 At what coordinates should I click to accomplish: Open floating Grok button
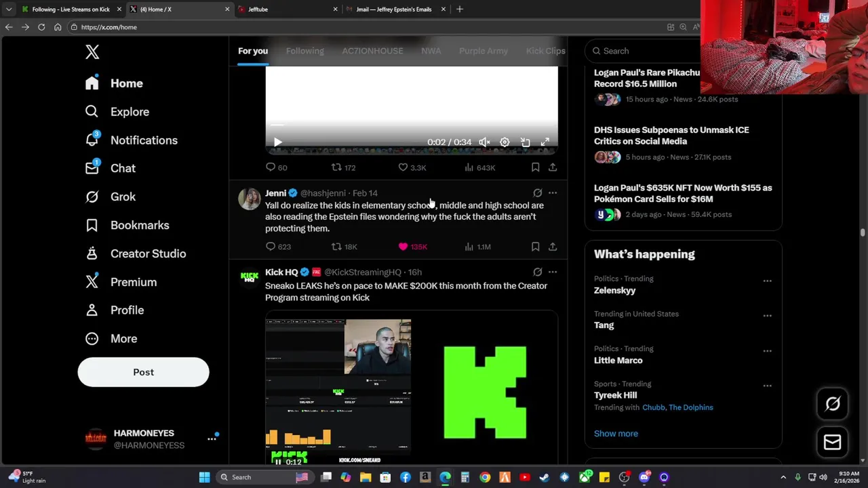coord(832,404)
